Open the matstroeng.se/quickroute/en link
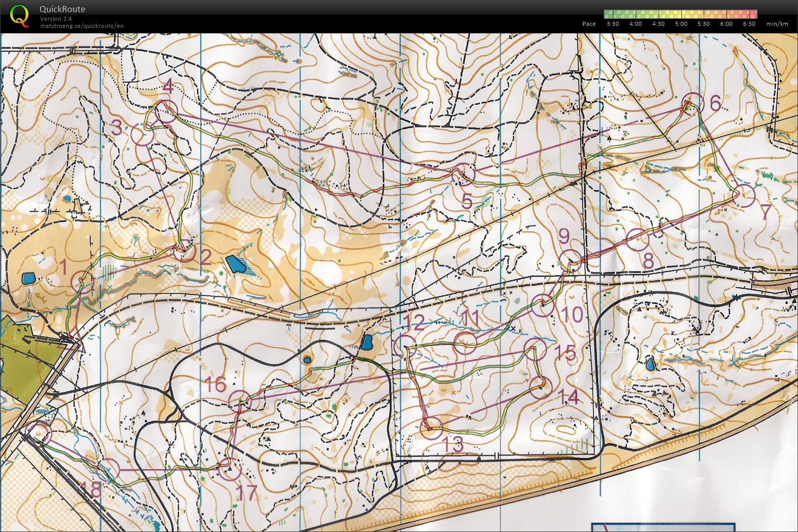This screenshot has width=798, height=532. tap(82, 26)
